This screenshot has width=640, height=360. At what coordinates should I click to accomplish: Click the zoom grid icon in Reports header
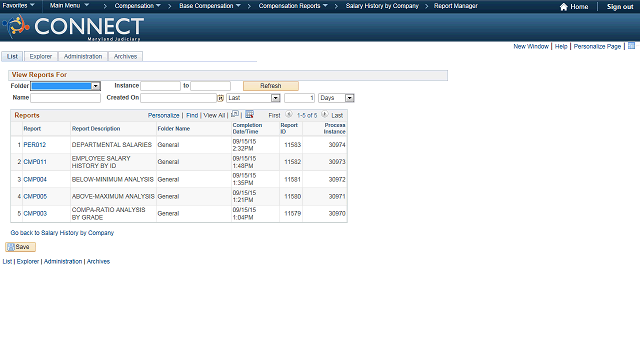tap(235, 114)
